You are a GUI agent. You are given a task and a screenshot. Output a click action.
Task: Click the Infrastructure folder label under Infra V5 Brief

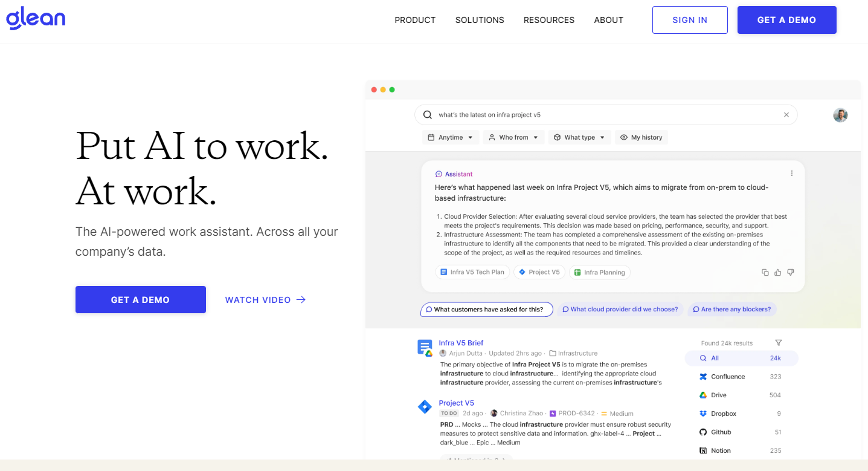(573, 353)
